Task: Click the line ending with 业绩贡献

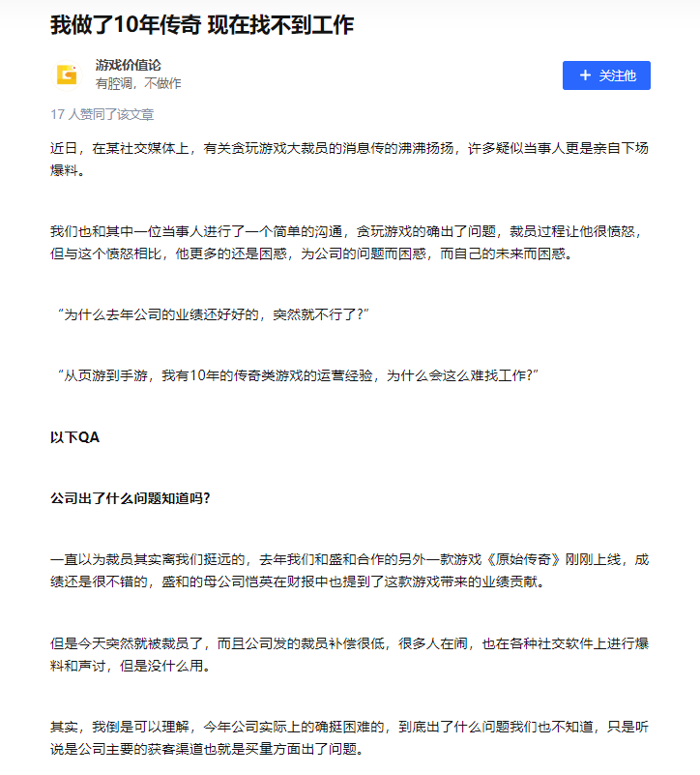Action: [299, 581]
